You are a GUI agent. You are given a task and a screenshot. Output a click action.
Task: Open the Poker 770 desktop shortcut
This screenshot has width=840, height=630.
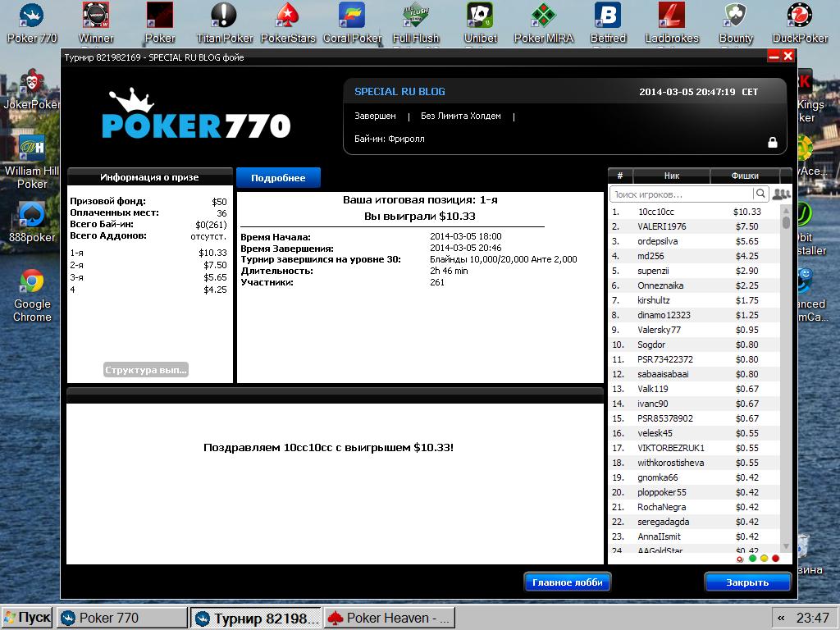pos(32,22)
